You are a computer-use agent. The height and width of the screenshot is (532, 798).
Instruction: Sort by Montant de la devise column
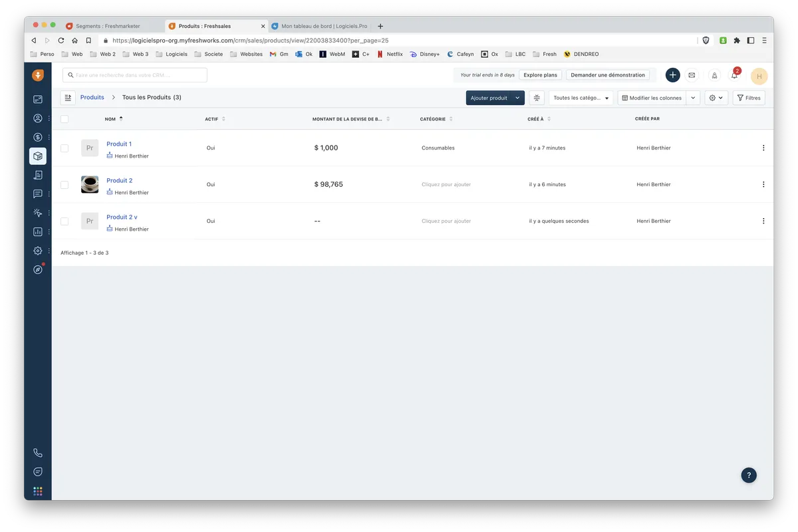351,119
